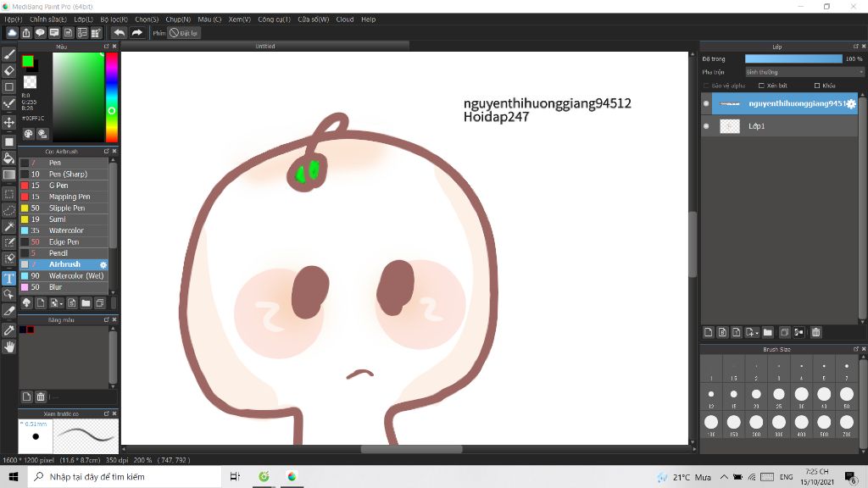Open gear settings of nguyenthihuonggiang layer

[851, 103]
